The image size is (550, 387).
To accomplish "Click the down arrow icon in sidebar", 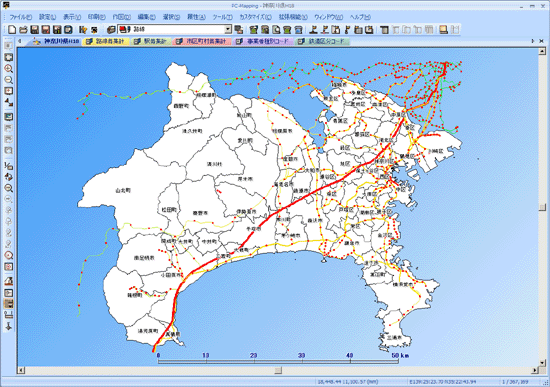I will [x=8, y=326].
